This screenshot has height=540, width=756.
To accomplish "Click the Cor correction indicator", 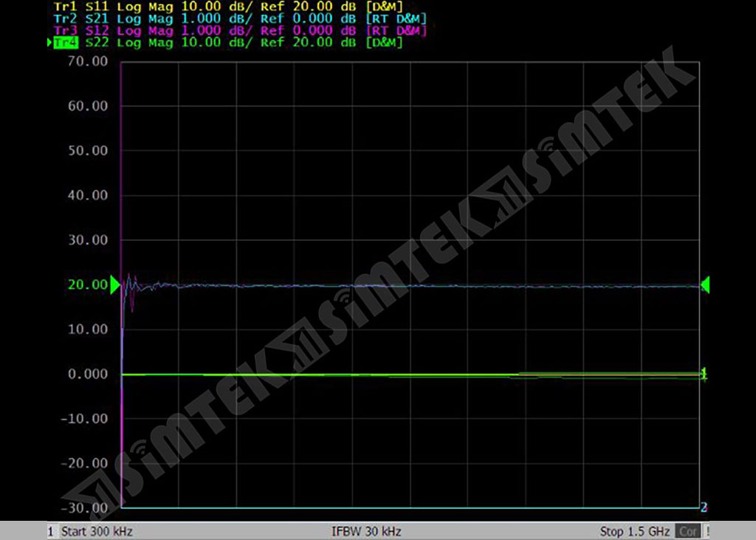I will 687,531.
